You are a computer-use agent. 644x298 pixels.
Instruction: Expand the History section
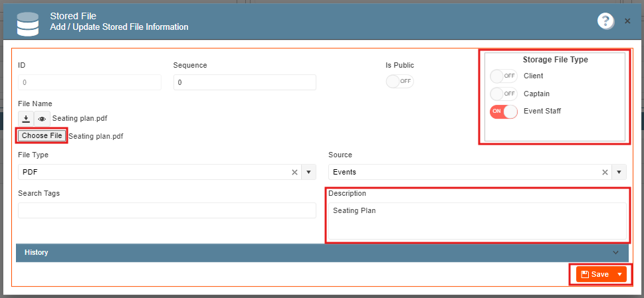322,252
